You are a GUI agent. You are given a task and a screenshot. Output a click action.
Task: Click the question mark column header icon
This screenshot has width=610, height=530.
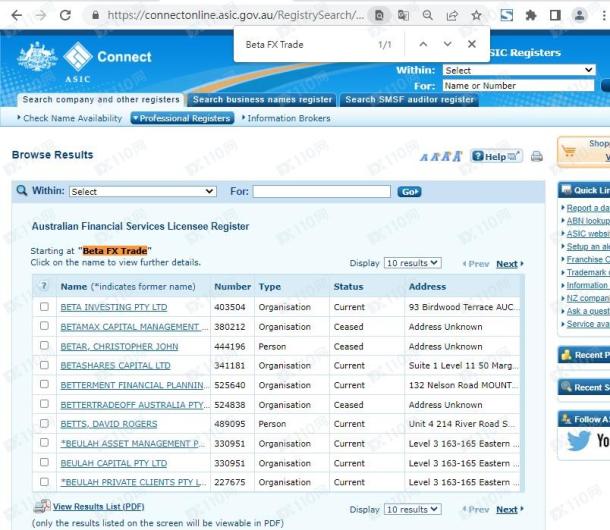(x=44, y=286)
